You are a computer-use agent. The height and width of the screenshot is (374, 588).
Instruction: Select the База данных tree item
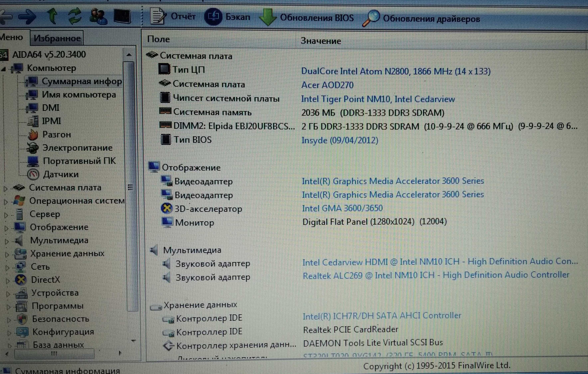pos(58,345)
